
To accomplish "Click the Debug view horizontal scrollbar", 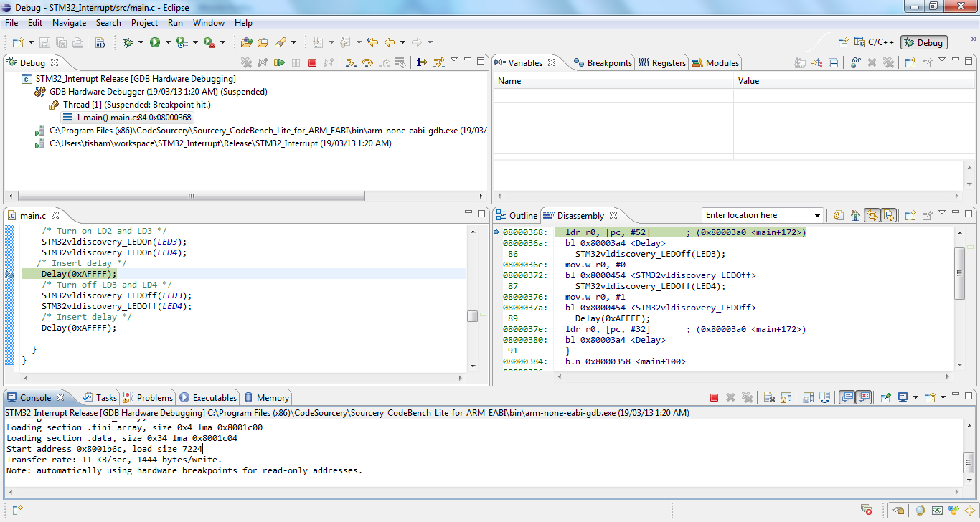I will click(x=191, y=196).
